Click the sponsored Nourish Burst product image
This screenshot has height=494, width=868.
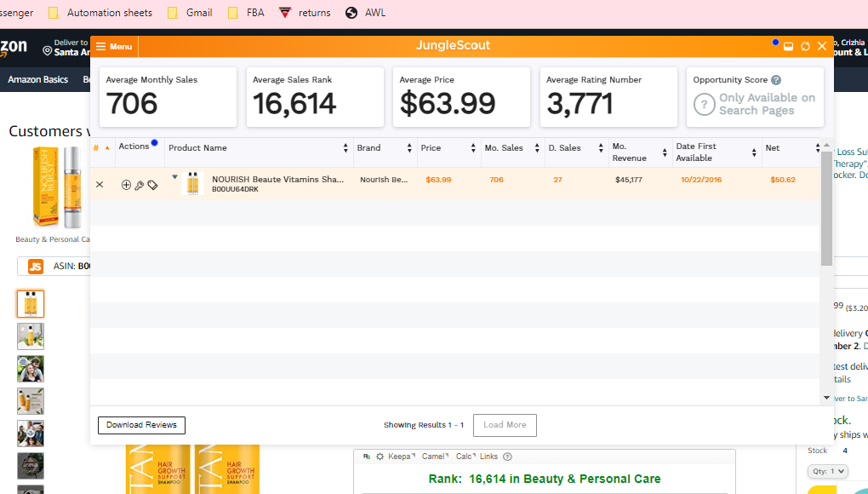[58, 187]
